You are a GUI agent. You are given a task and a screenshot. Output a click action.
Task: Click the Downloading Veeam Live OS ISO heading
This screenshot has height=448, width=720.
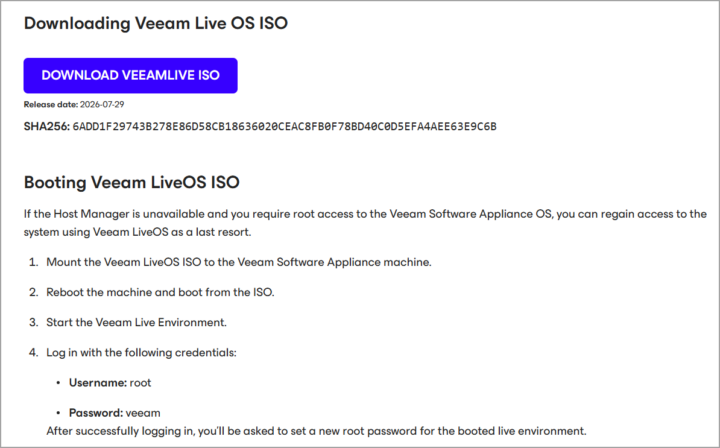coord(156,23)
